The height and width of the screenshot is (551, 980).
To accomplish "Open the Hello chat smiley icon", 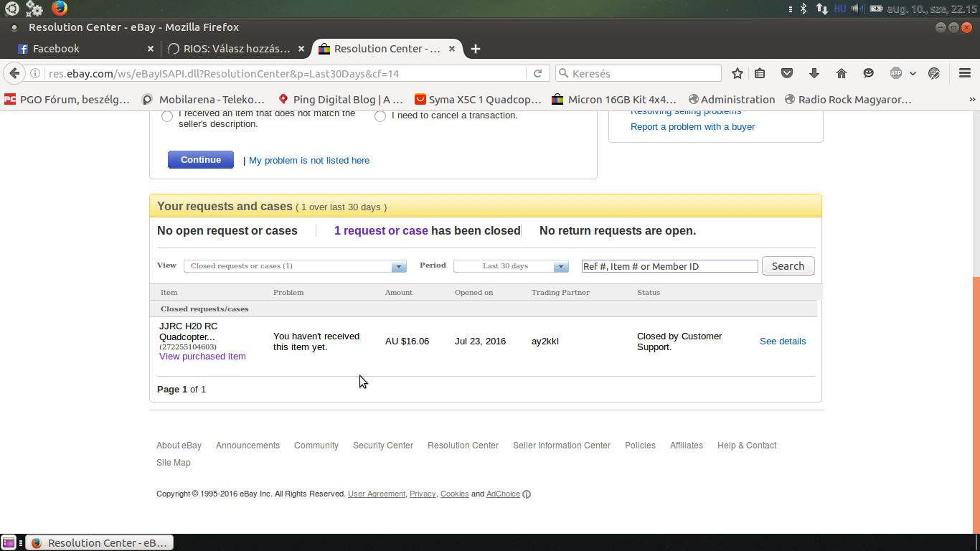I will [868, 73].
